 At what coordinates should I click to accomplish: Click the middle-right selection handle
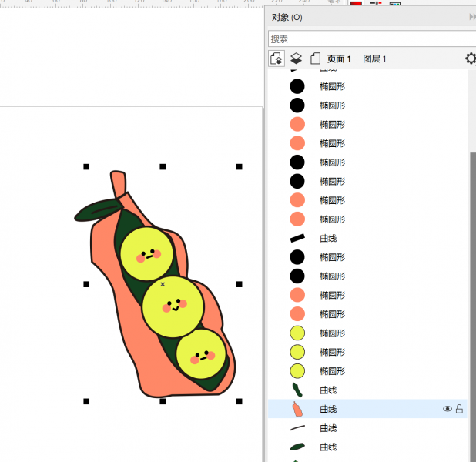click(240, 284)
